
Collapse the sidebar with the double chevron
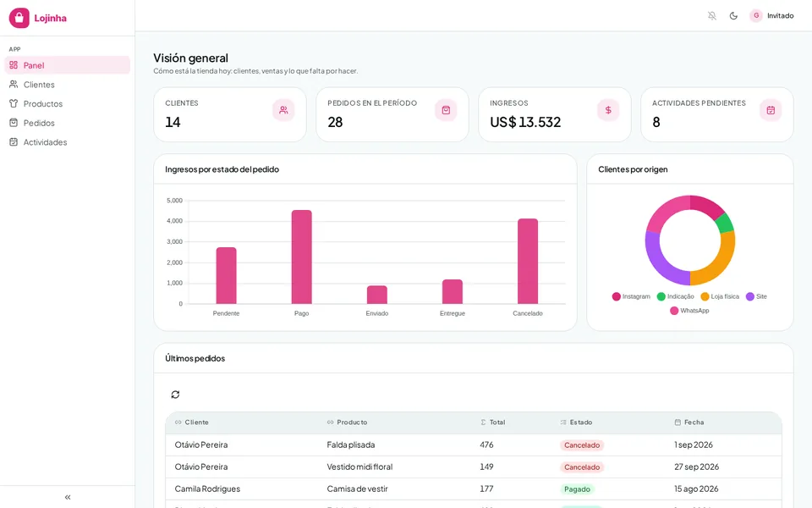point(68,497)
